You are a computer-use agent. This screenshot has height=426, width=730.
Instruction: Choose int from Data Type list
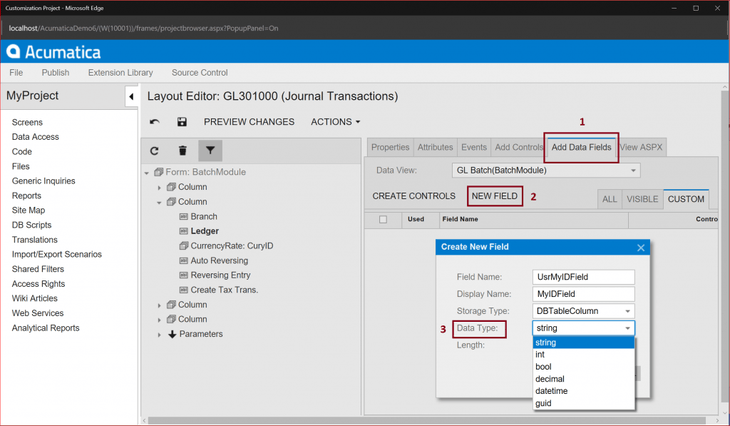coord(583,355)
